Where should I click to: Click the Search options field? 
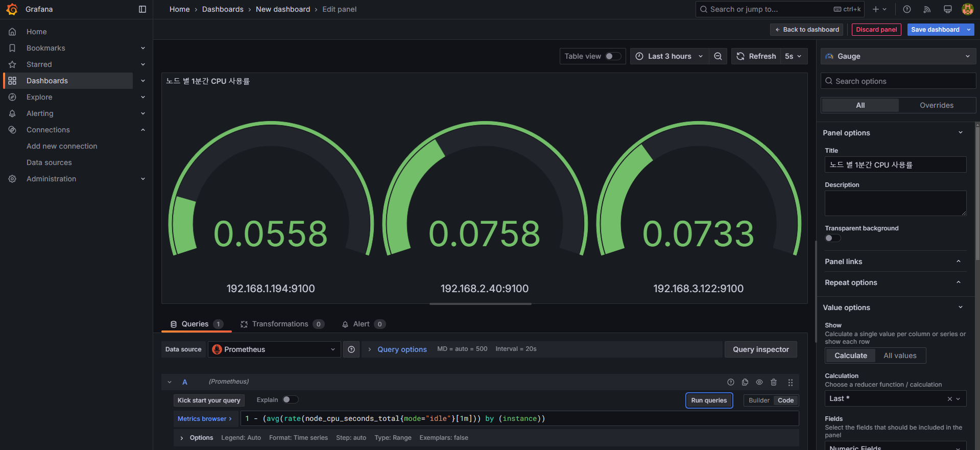click(x=898, y=81)
